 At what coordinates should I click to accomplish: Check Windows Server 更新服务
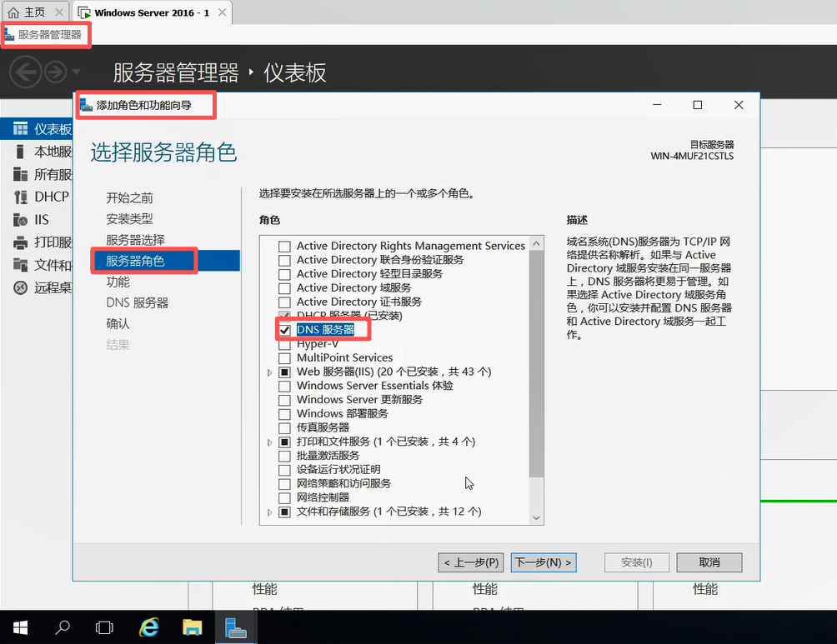click(284, 400)
